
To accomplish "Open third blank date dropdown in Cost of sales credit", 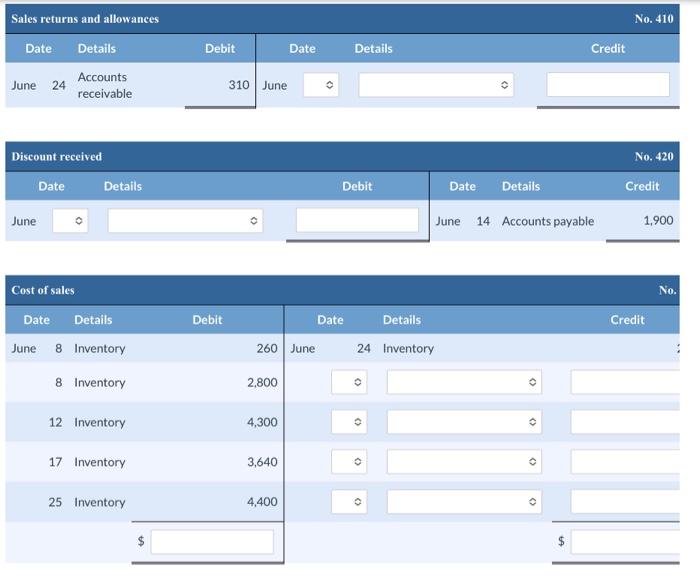I will pyautogui.click(x=349, y=462).
